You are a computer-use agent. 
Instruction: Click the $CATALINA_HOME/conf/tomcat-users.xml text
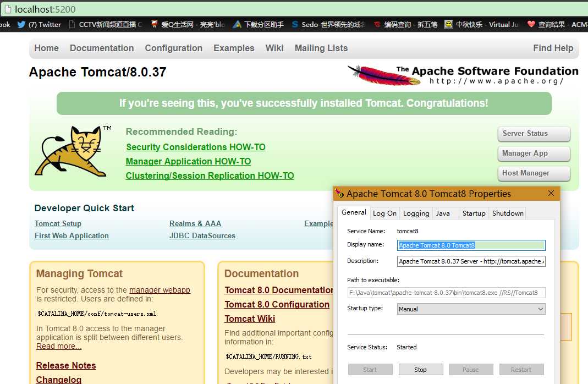97,314
